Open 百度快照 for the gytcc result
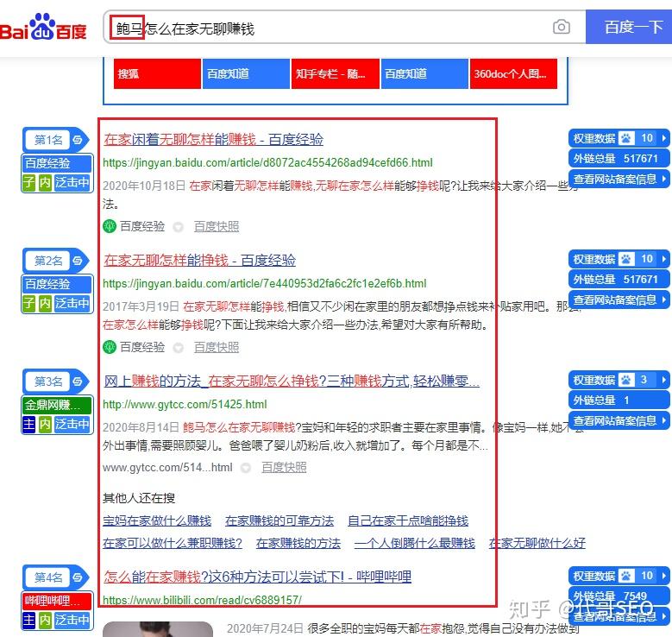This screenshot has height=637, width=672. point(284,467)
